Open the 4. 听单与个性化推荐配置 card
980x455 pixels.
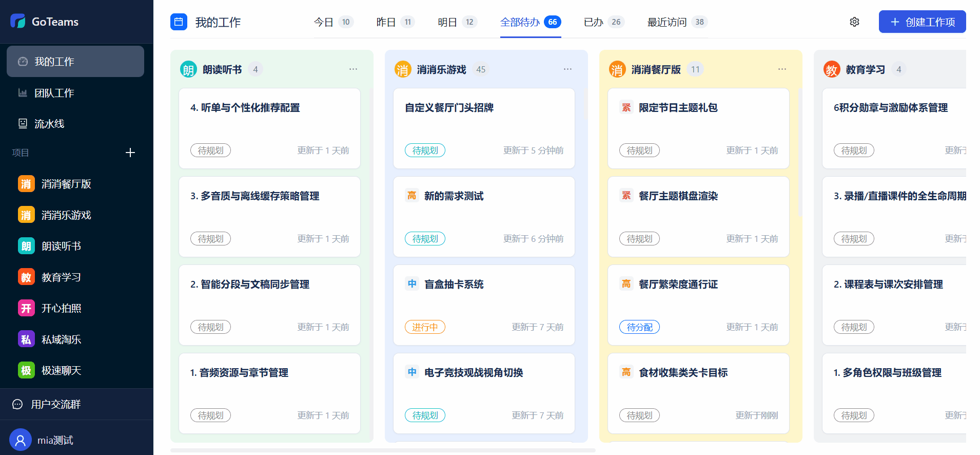(x=269, y=128)
